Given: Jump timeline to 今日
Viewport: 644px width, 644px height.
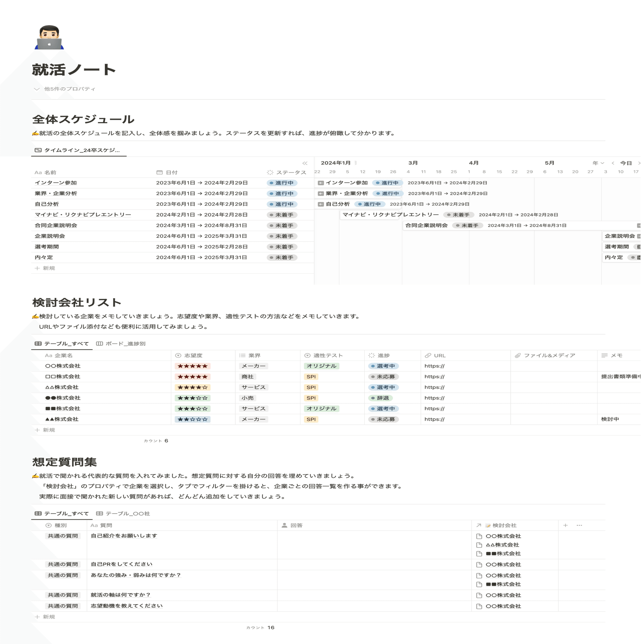Looking at the screenshot, I should click(x=626, y=163).
